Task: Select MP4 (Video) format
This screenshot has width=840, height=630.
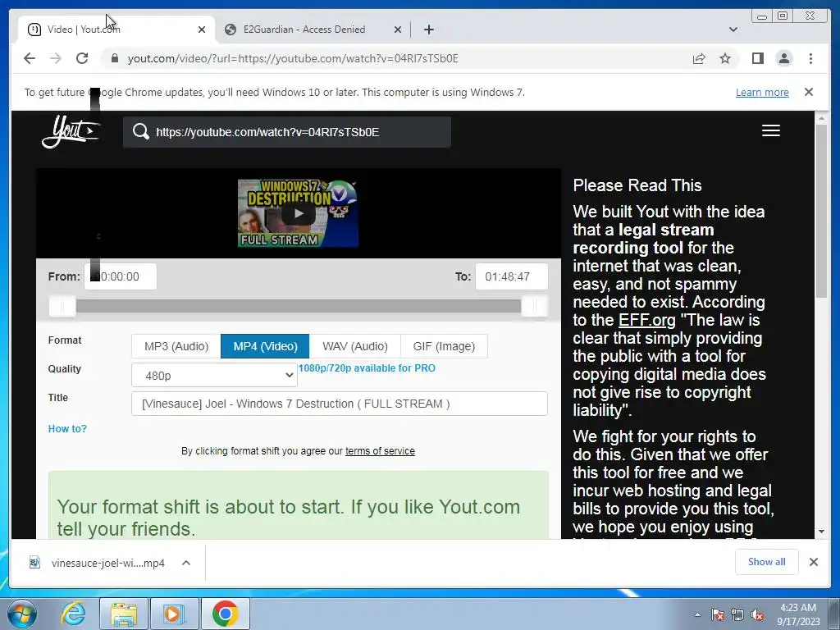Action: 265,346
